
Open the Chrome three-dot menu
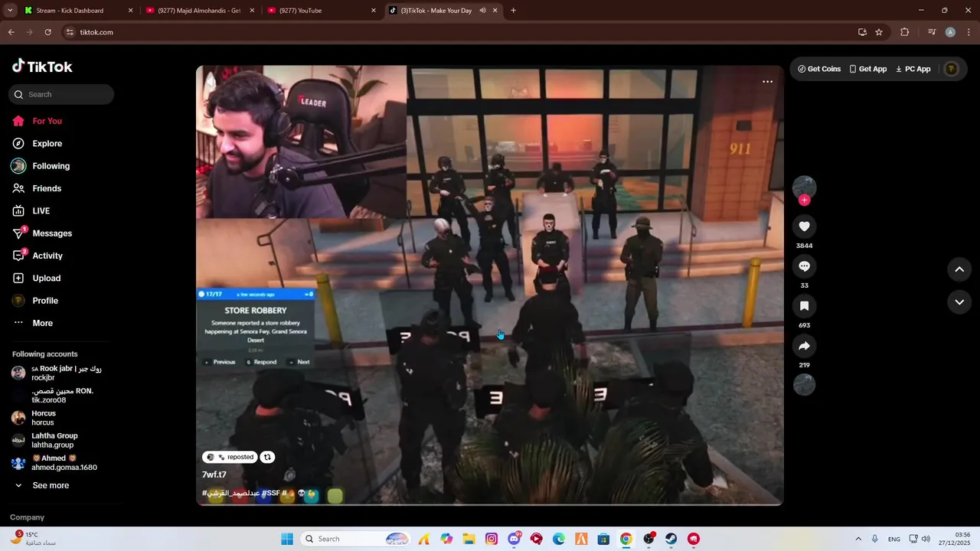pyautogui.click(x=969, y=32)
